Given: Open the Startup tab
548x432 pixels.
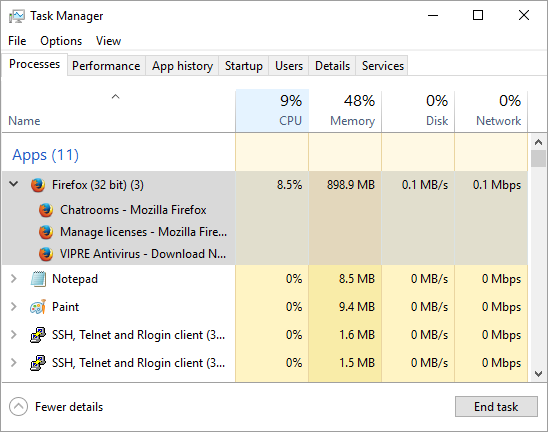Looking at the screenshot, I should pos(244,66).
